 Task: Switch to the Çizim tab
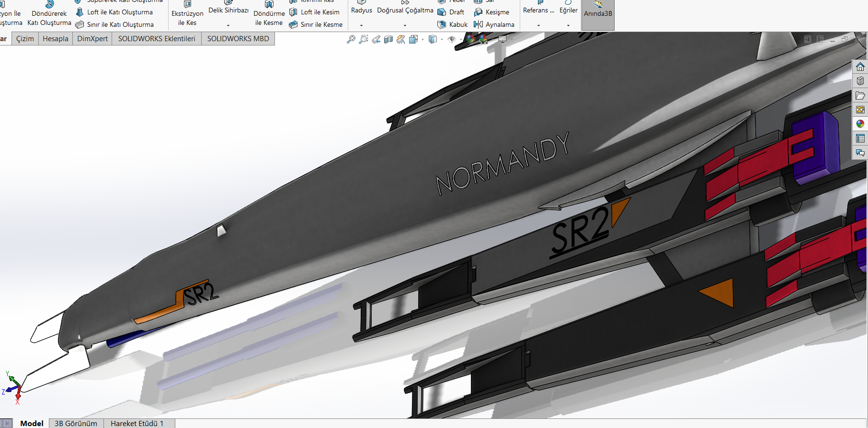pos(25,39)
